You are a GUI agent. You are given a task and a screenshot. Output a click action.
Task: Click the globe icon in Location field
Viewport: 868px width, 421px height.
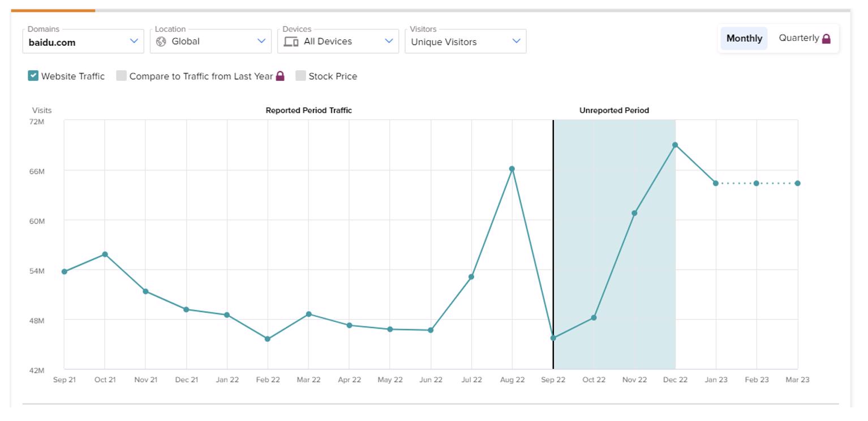tap(161, 41)
